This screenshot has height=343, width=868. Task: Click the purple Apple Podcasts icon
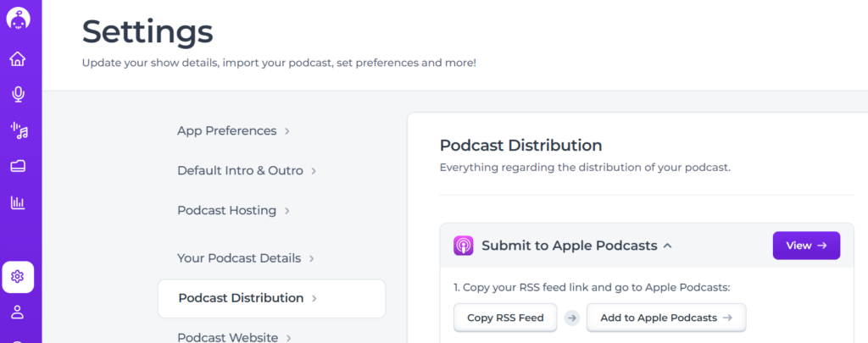click(x=464, y=246)
